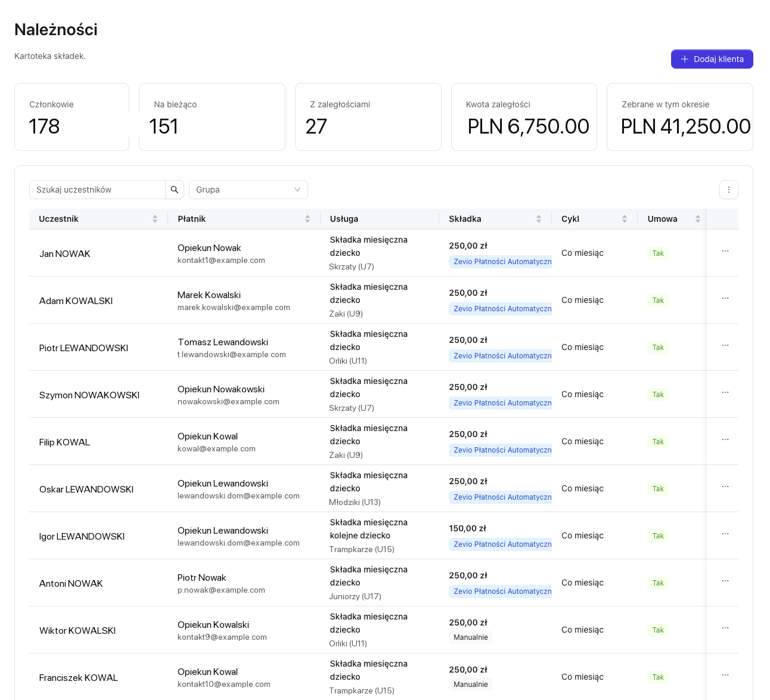
Task: Click Młodziki (U13) group text
Action: pos(355,502)
